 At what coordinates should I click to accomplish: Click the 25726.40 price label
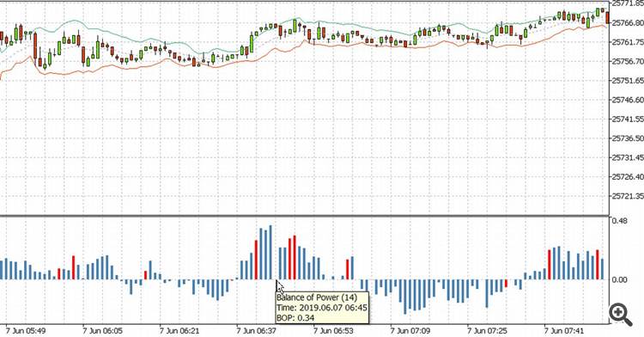point(628,177)
